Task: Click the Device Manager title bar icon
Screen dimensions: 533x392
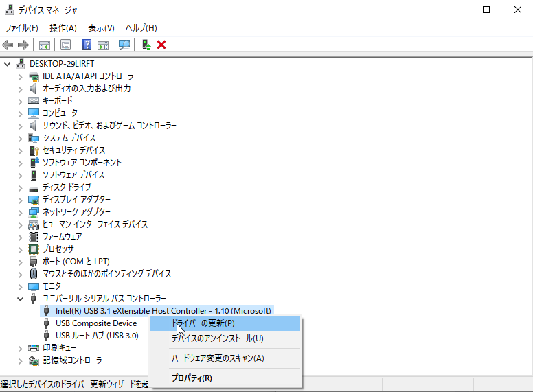Action: pyautogui.click(x=9, y=10)
